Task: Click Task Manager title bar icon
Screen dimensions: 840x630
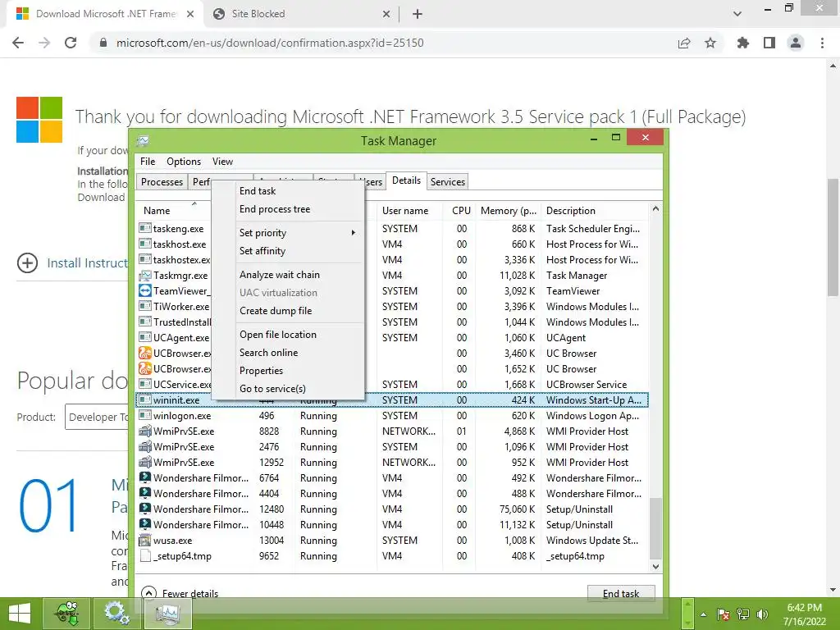Action: (x=143, y=141)
